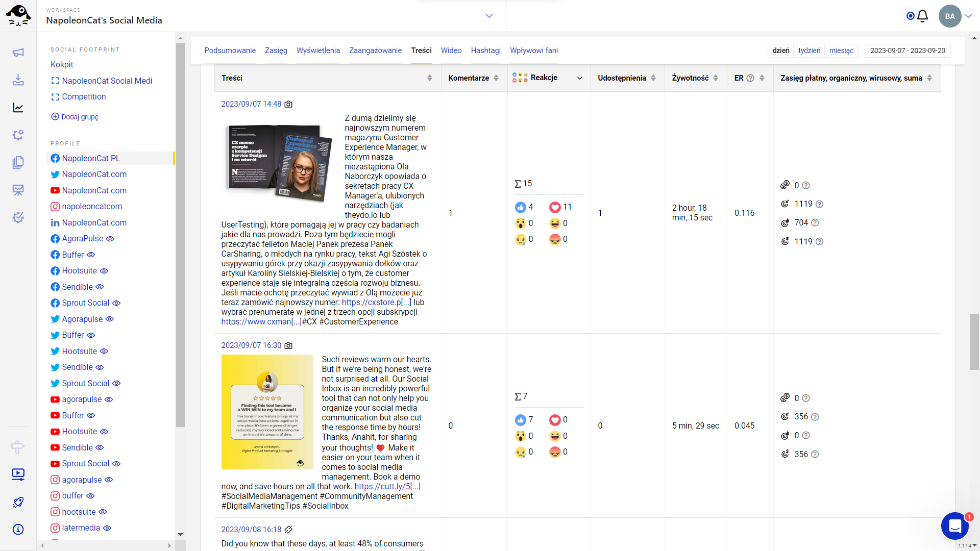Open the user menu chevron next to BA
980x551 pixels.
point(968,16)
